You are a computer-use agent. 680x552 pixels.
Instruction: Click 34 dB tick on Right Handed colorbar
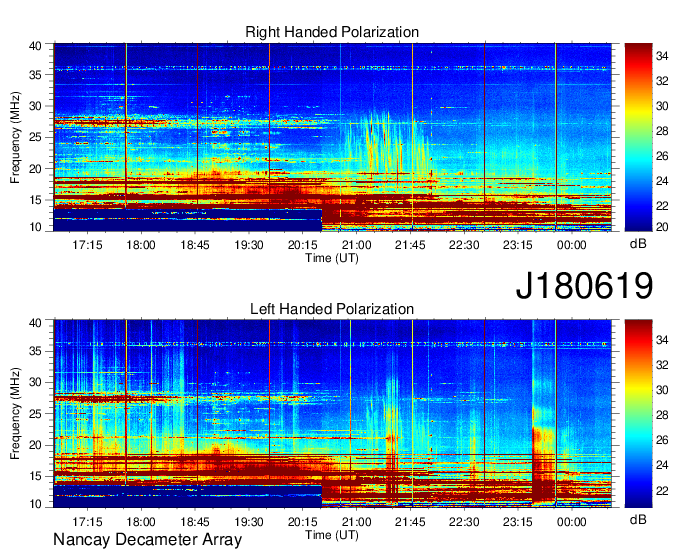click(x=662, y=56)
